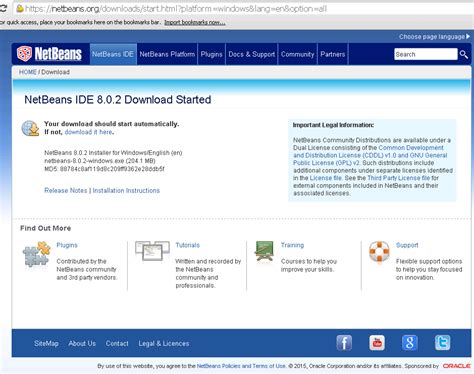The height and width of the screenshot is (374, 474).
Task: Click the NetBeans logo
Action: point(49,54)
